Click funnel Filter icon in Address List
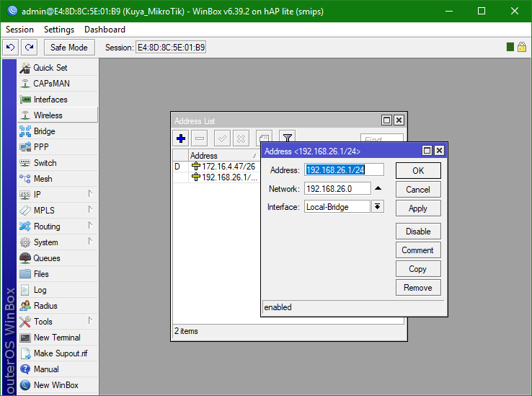The height and width of the screenshot is (396, 532). [288, 136]
